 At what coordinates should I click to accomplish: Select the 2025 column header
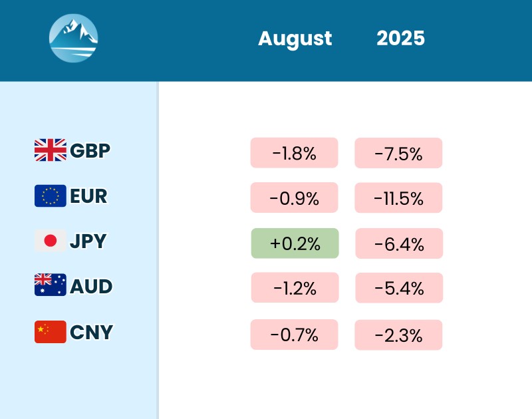[x=400, y=39]
